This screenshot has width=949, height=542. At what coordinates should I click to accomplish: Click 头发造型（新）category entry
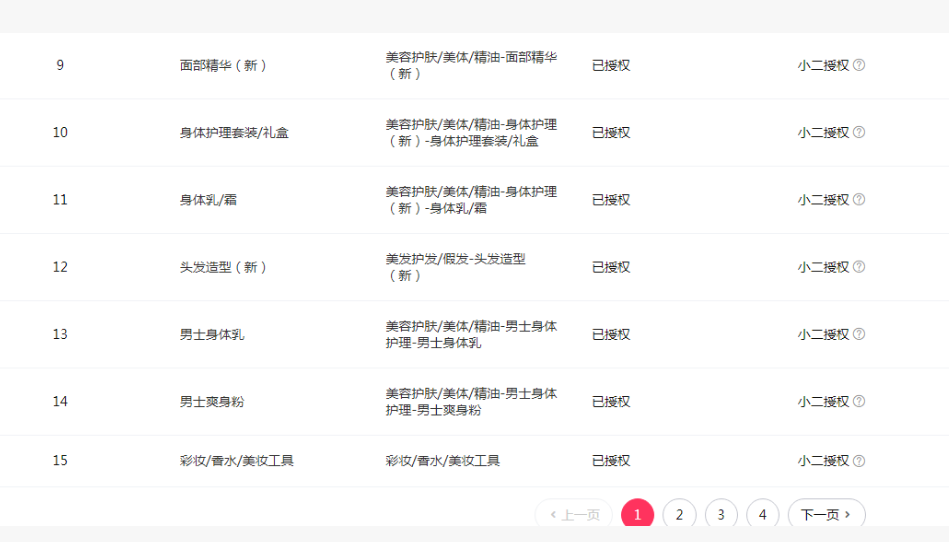click(223, 267)
